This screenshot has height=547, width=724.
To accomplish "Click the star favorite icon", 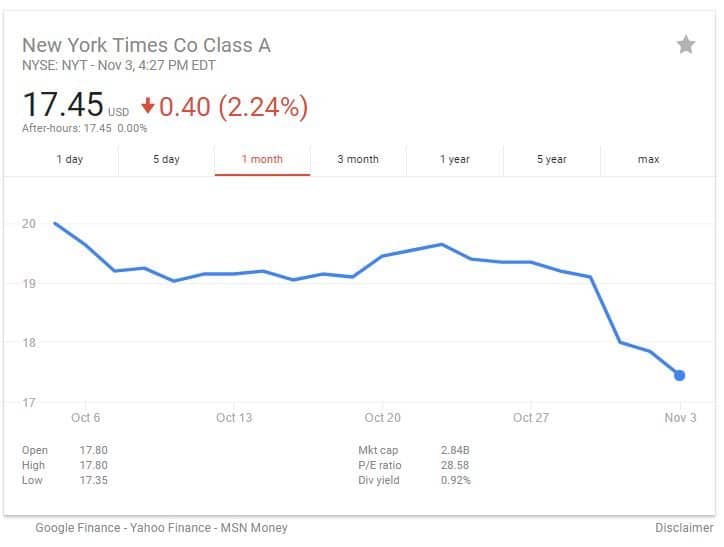I will tap(686, 45).
